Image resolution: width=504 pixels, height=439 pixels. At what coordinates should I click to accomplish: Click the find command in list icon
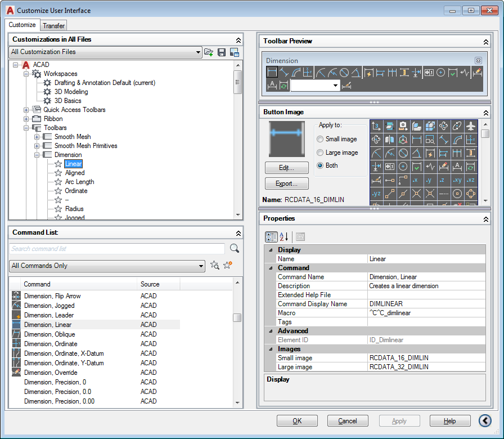pyautogui.click(x=214, y=266)
